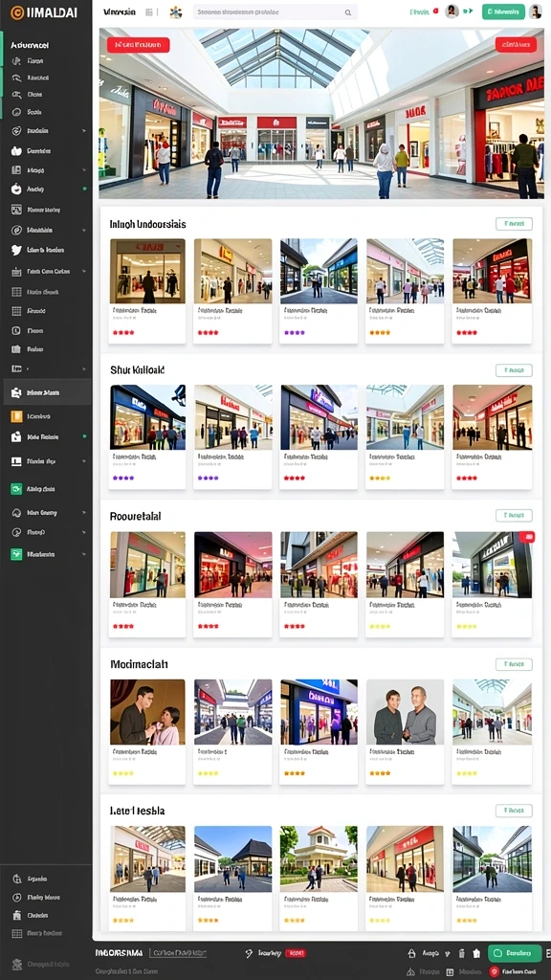The image size is (551, 980).
Task: Open the large mall hero banner image
Action: point(321,114)
